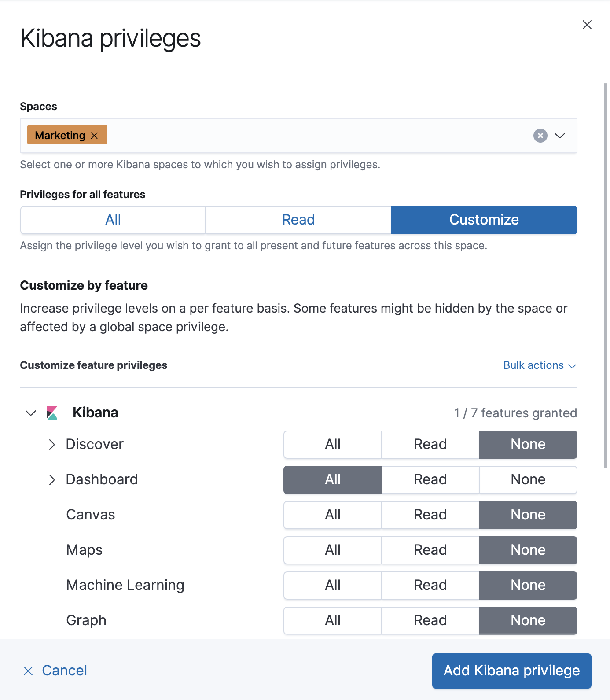Set Maps privilege to All
Image resolution: width=610 pixels, height=700 pixels.
click(x=333, y=550)
